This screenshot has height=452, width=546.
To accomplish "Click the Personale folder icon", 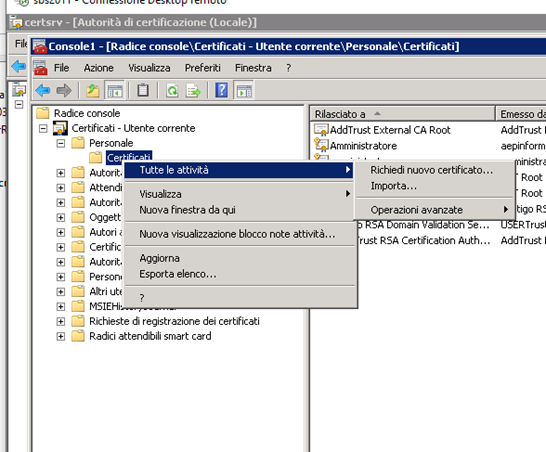I will click(78, 143).
